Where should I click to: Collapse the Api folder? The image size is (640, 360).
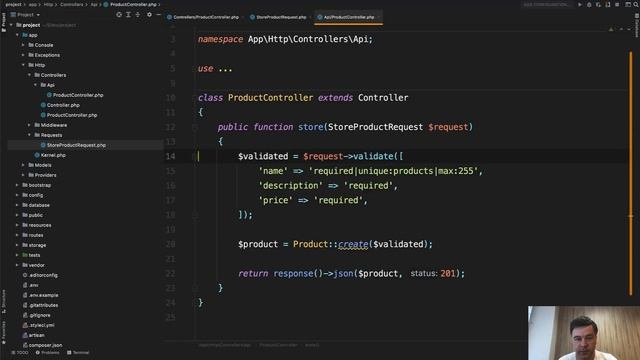tap(36, 85)
